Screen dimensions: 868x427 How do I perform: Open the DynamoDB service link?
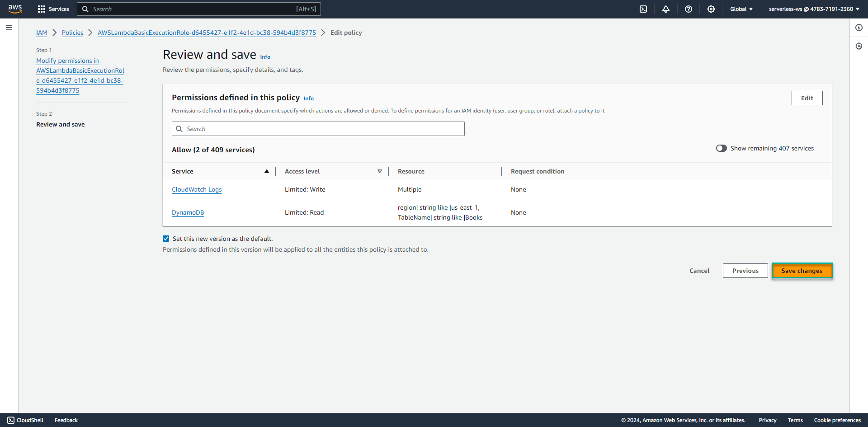pos(188,212)
